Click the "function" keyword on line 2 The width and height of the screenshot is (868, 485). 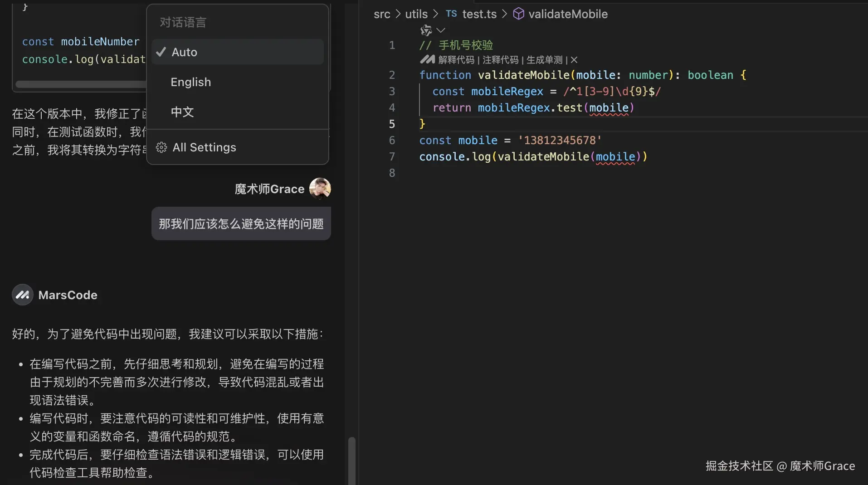pyautogui.click(x=445, y=75)
